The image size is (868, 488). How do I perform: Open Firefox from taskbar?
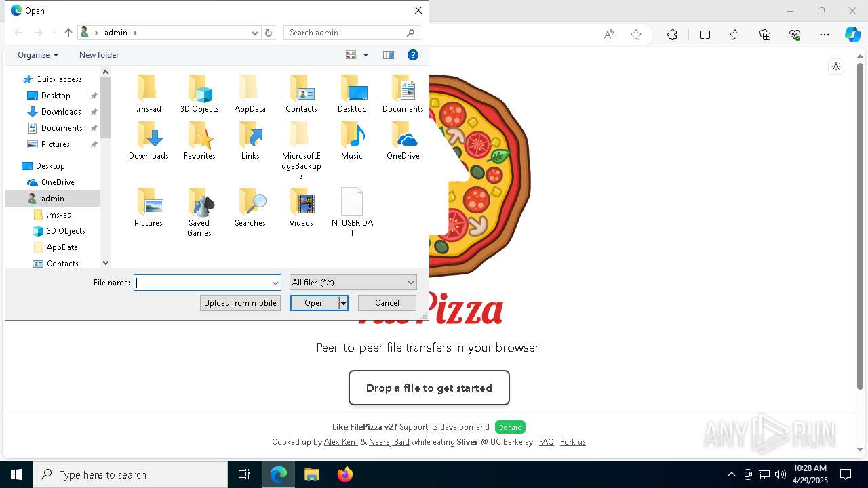click(345, 474)
